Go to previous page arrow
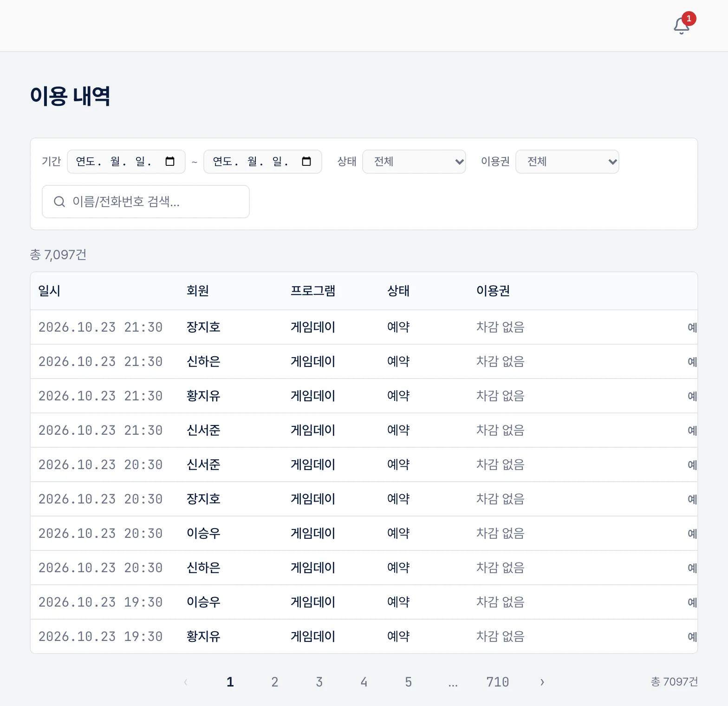728x706 pixels. coord(186,682)
